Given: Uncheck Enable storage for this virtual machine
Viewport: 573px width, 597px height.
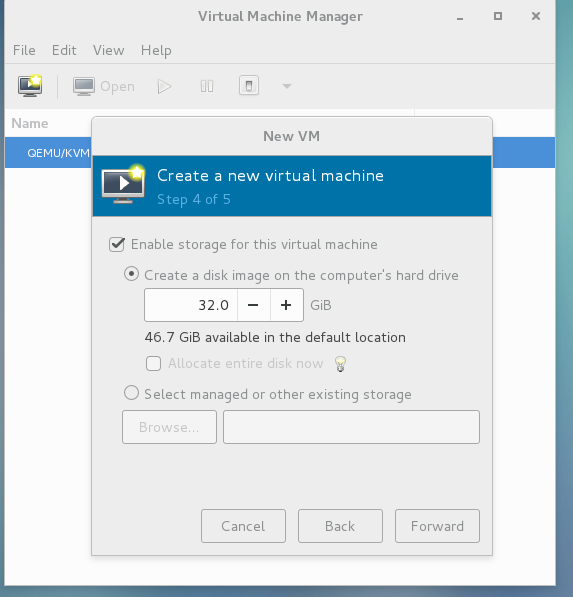Looking at the screenshot, I should (117, 244).
